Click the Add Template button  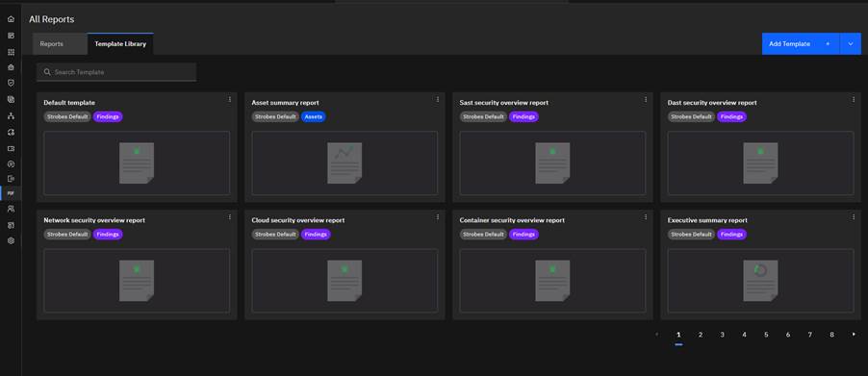(x=801, y=43)
